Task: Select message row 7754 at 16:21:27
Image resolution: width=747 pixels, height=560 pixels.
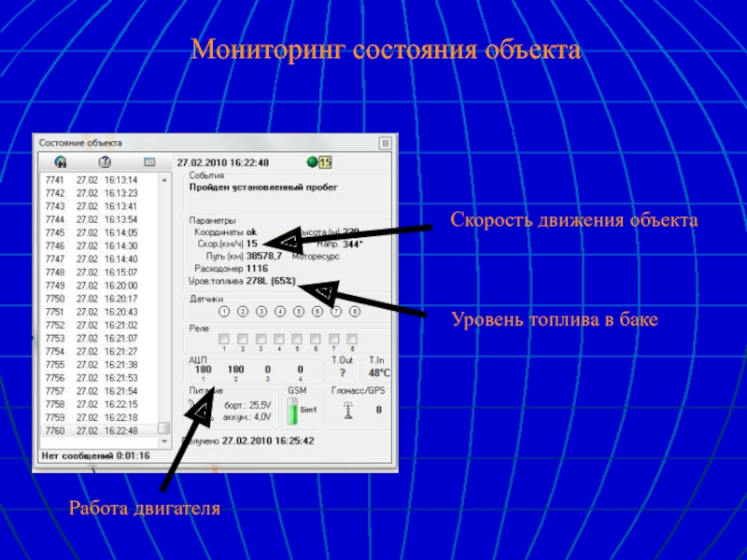Action: click(99, 352)
